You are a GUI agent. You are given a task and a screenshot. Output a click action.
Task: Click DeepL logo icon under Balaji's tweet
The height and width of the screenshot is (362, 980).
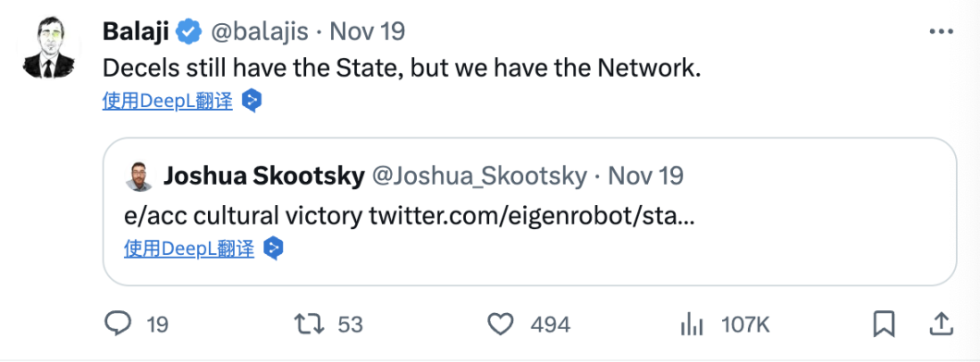pyautogui.click(x=251, y=101)
